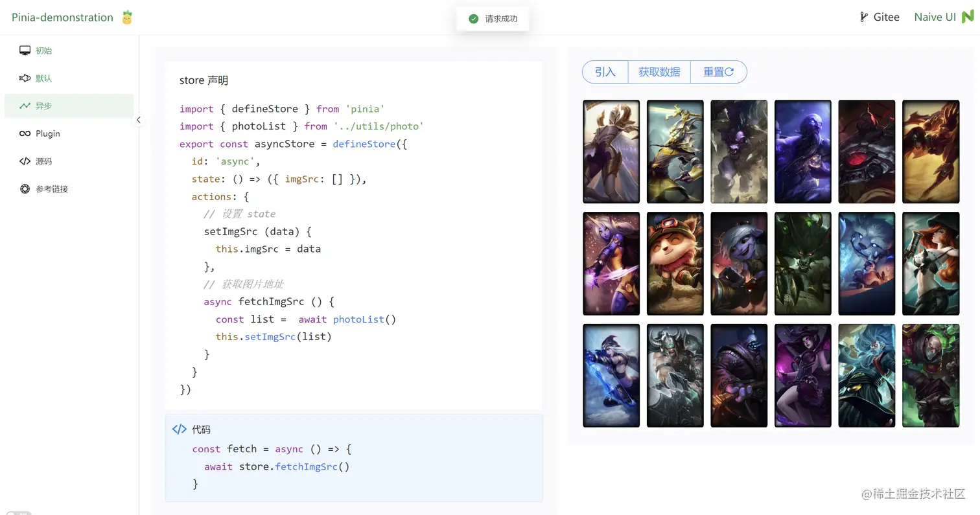Open the red-chested armored giant thumbnail
Viewport: 980px width, 515px height.
(867, 152)
